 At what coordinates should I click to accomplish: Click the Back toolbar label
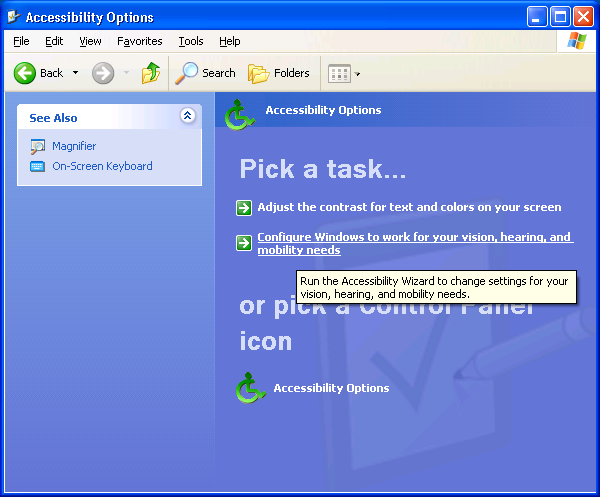pyautogui.click(x=52, y=73)
